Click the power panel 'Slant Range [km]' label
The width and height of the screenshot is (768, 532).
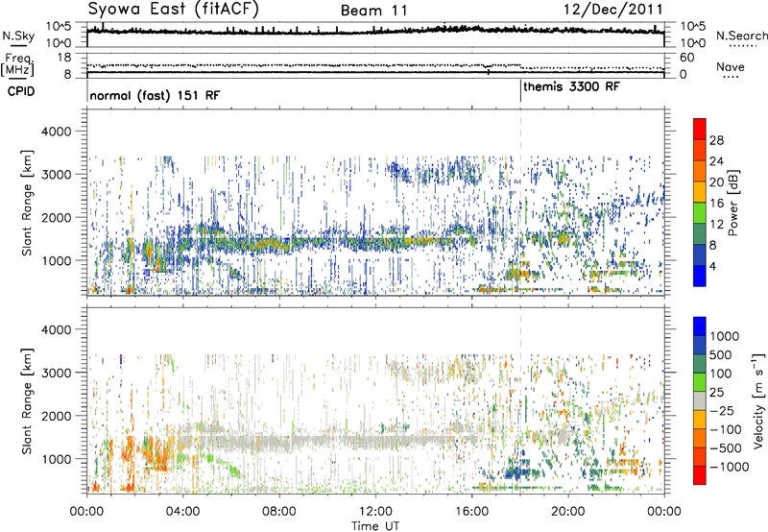pos(27,203)
